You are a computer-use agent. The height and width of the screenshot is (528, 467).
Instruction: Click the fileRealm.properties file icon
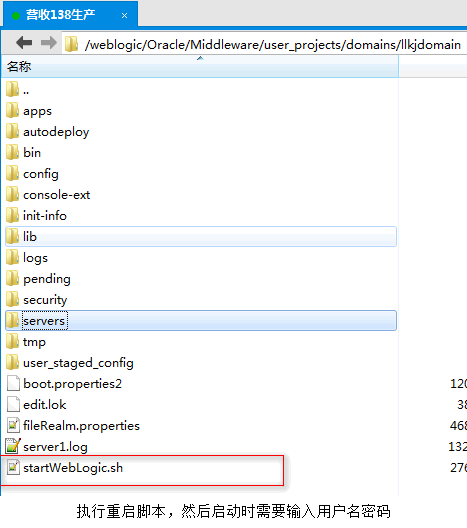pos(13,425)
